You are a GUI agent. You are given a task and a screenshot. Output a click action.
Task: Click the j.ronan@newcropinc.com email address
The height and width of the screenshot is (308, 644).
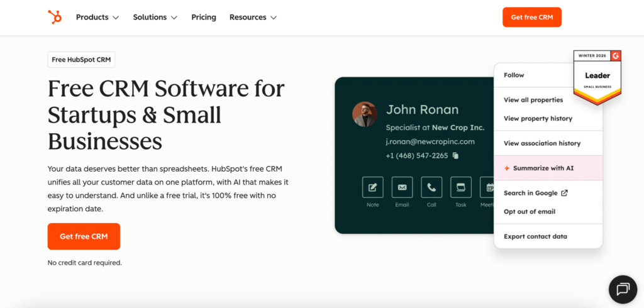tap(430, 141)
